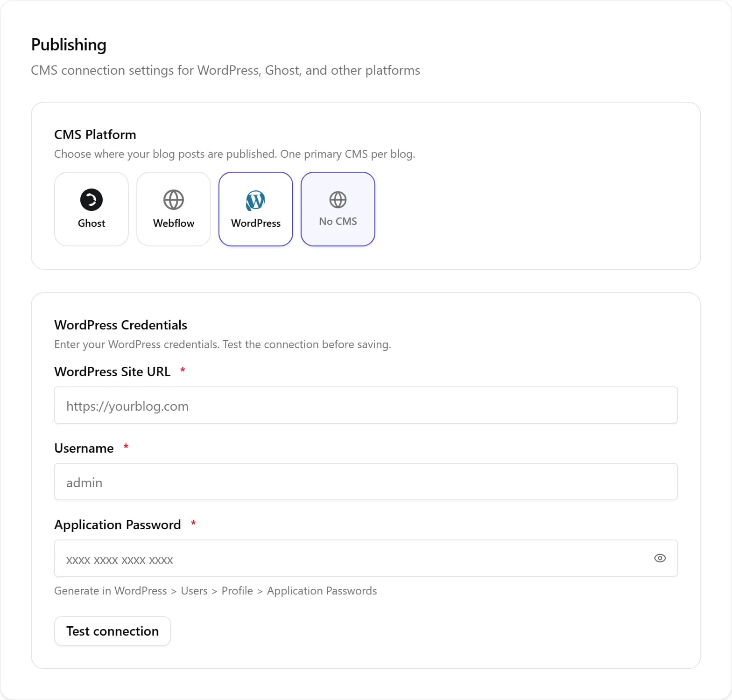Viewport: 732px width, 700px height.
Task: Click the Ghost logo icon
Action: point(91,200)
